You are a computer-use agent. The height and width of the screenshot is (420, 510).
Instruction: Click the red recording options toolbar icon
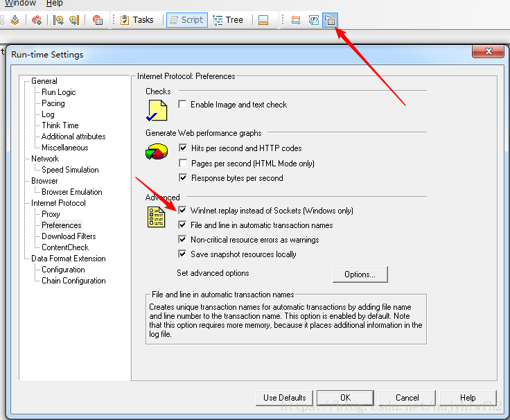point(98,20)
